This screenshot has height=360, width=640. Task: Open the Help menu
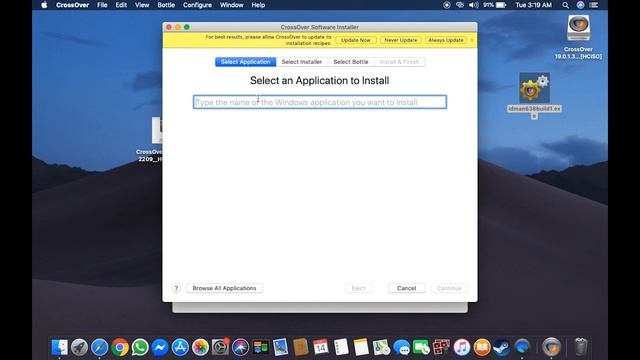tap(258, 5)
